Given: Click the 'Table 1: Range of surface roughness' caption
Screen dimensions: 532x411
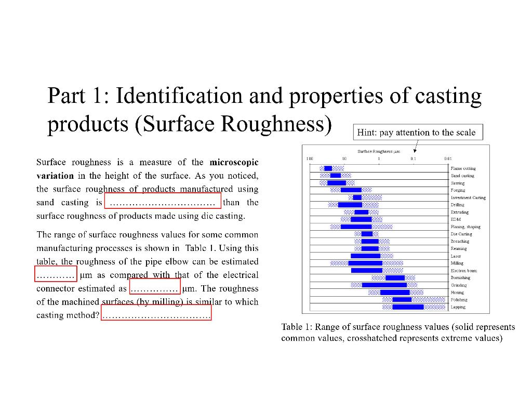Looking at the screenshot, I should [397, 332].
